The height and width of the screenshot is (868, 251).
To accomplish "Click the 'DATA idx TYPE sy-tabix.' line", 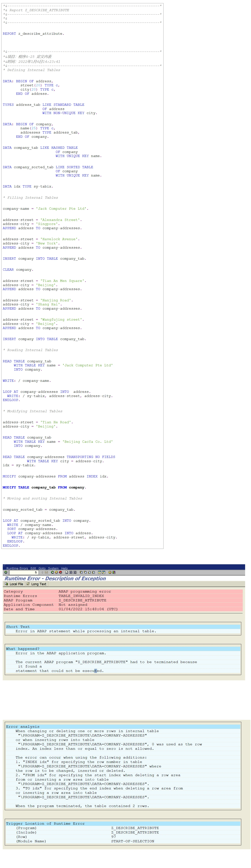I will [x=28, y=186].
